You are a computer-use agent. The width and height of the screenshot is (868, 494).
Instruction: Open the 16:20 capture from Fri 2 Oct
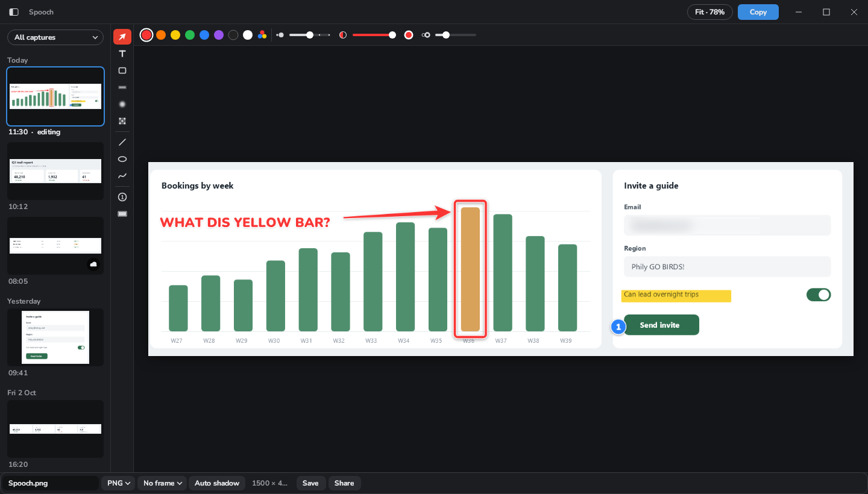pyautogui.click(x=55, y=429)
